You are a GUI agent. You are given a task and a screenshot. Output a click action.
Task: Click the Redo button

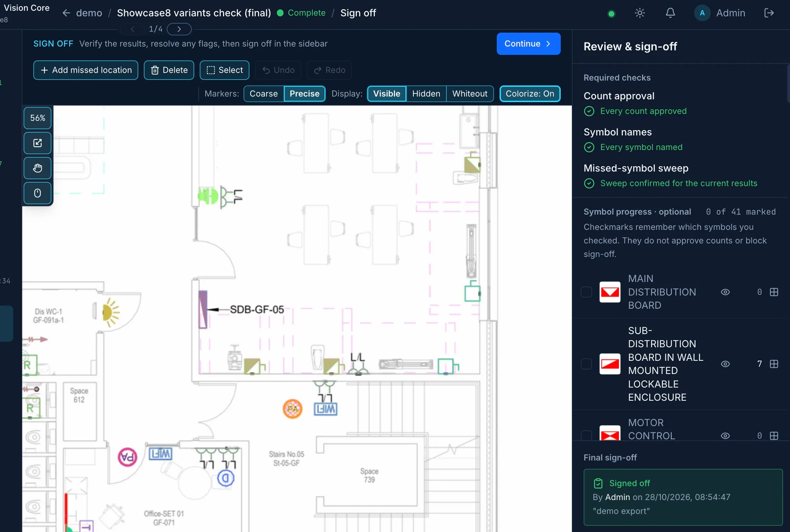coord(329,70)
